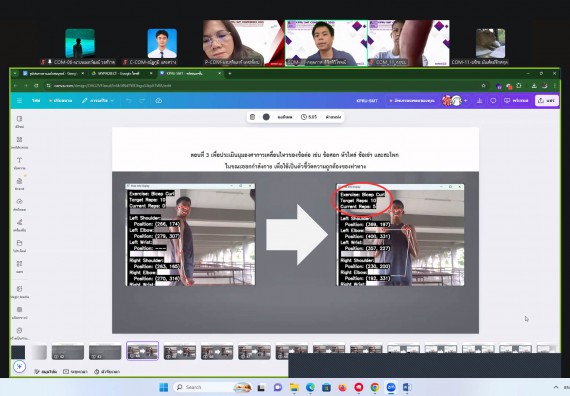570x396 pixels.
Task: Select the right Biceps Curl screenshot image
Action: coord(400,235)
